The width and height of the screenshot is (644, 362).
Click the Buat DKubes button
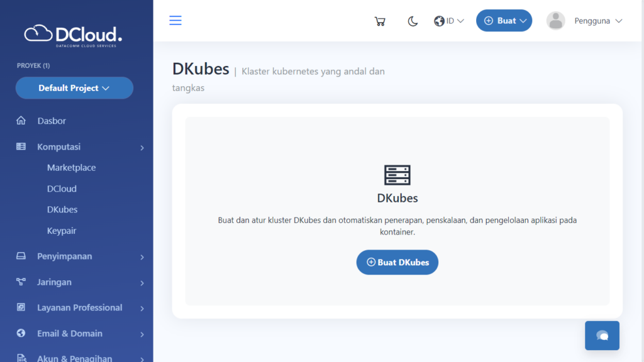397,262
